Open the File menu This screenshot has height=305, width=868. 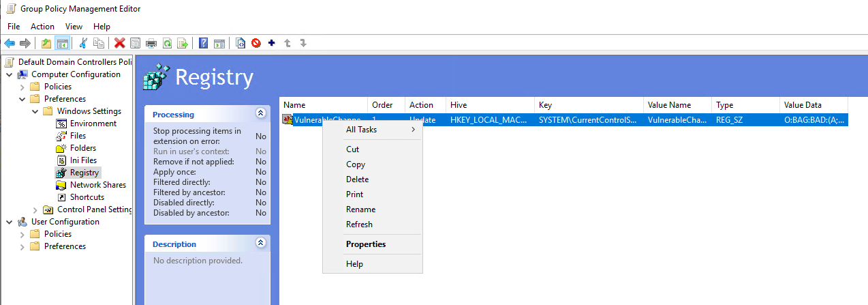coord(14,27)
